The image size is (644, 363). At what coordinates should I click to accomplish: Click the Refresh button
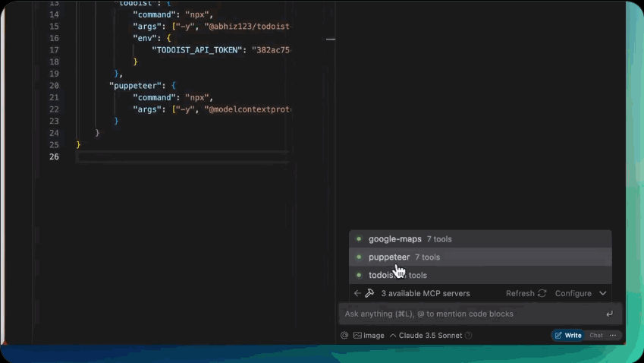click(520, 293)
